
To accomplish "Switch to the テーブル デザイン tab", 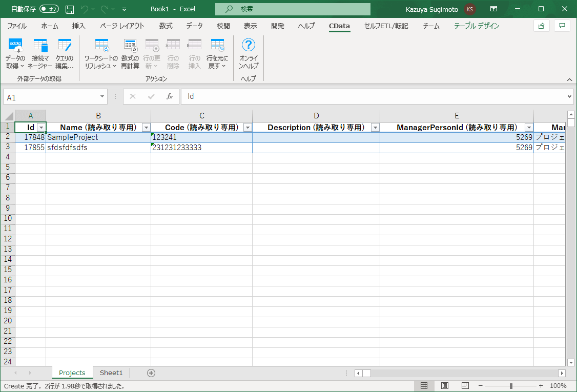I will [x=477, y=26].
